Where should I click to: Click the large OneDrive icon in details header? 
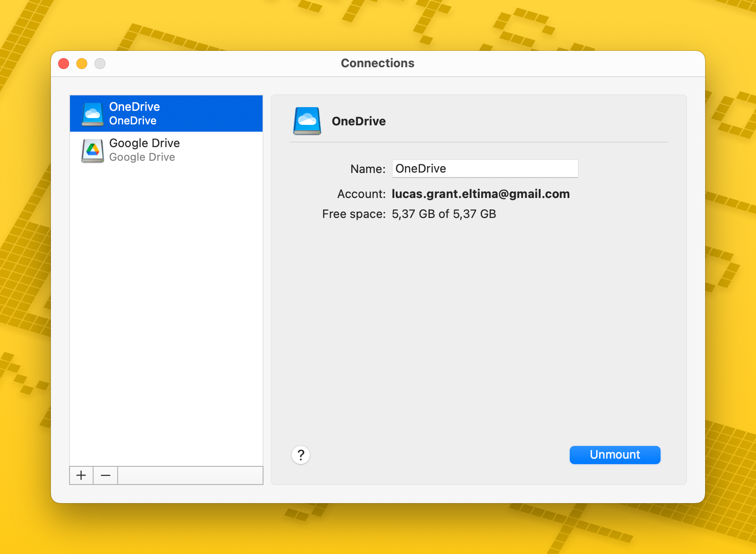[307, 121]
